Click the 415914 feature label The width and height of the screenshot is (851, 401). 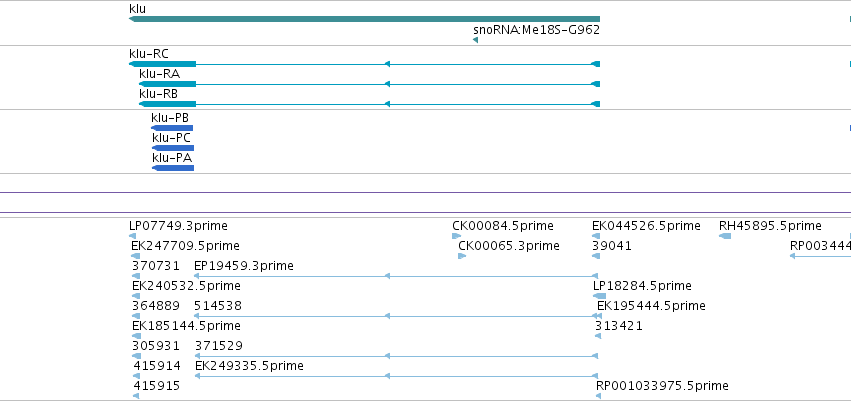pyautogui.click(x=157, y=366)
